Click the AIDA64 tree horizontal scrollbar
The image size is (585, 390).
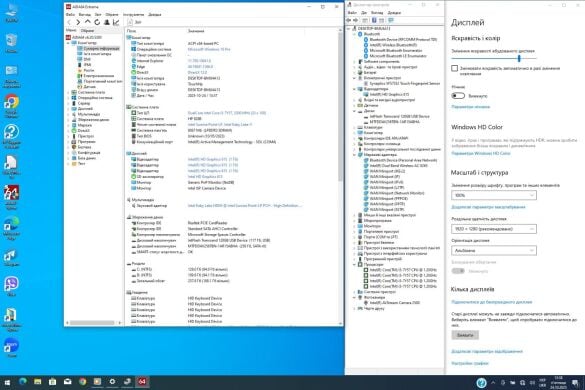tap(92, 322)
